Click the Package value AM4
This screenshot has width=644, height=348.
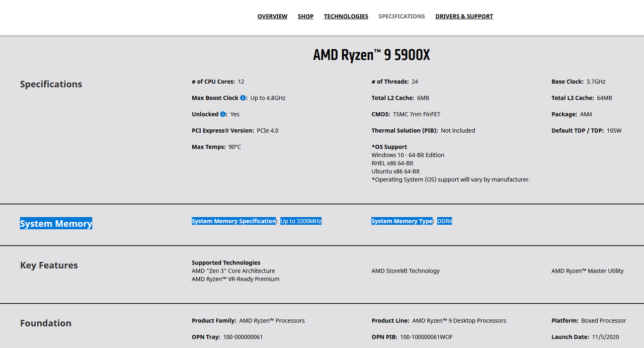(x=586, y=114)
